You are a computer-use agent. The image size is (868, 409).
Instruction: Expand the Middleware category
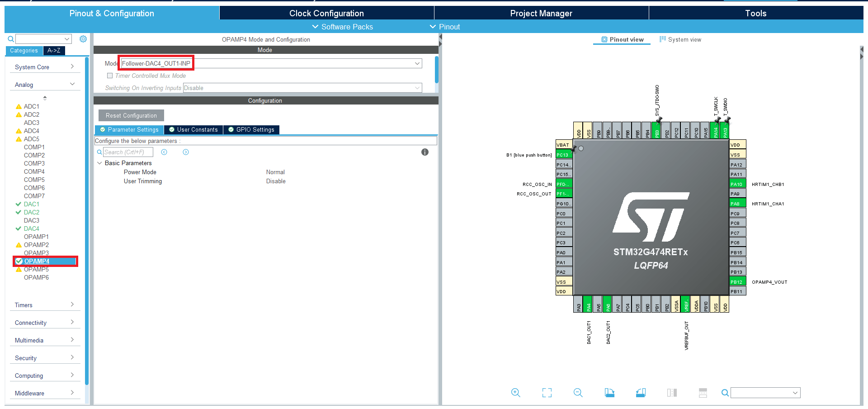(x=45, y=393)
